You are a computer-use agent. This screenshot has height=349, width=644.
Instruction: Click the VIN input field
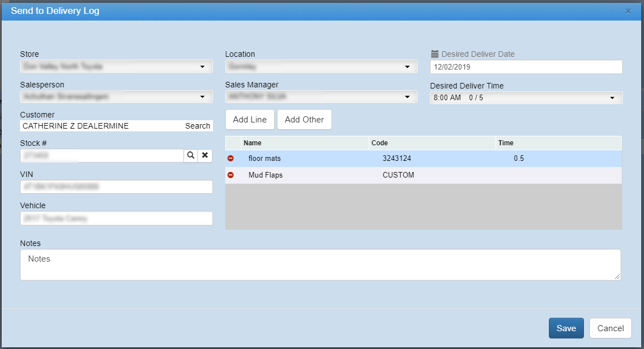pos(116,187)
